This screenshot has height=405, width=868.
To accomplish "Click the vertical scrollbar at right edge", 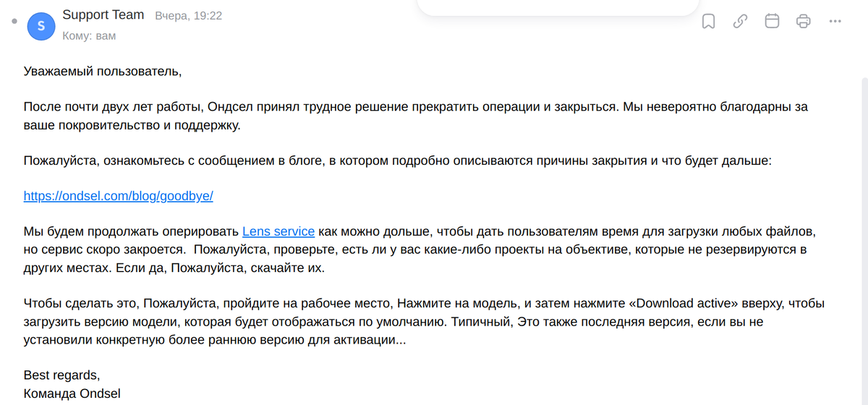I will pos(864,239).
